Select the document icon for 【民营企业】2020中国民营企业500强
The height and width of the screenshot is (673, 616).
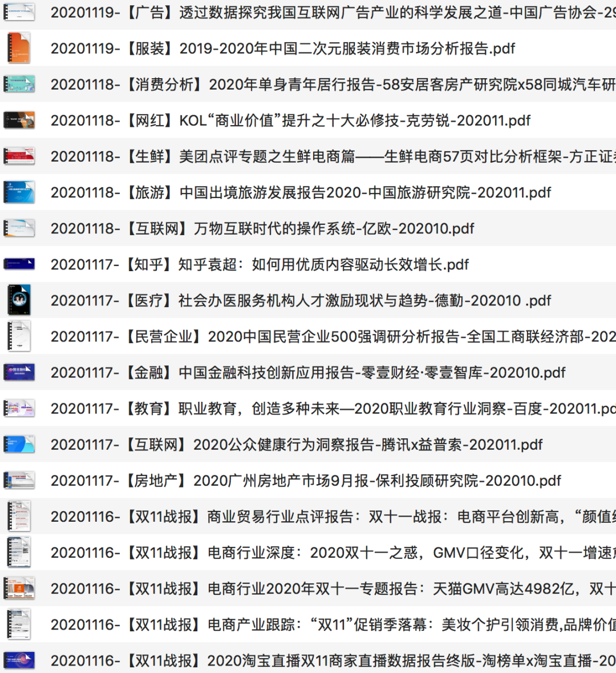19,336
